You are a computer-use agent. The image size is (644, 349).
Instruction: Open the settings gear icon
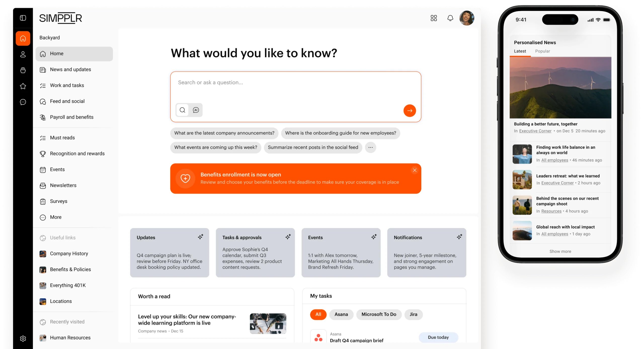click(23, 338)
